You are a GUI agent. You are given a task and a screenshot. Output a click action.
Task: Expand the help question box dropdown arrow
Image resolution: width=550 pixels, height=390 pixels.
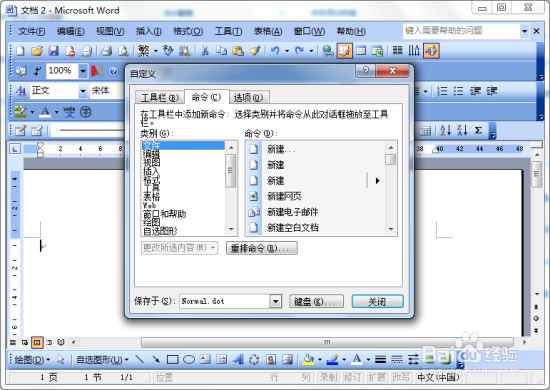coord(524,31)
